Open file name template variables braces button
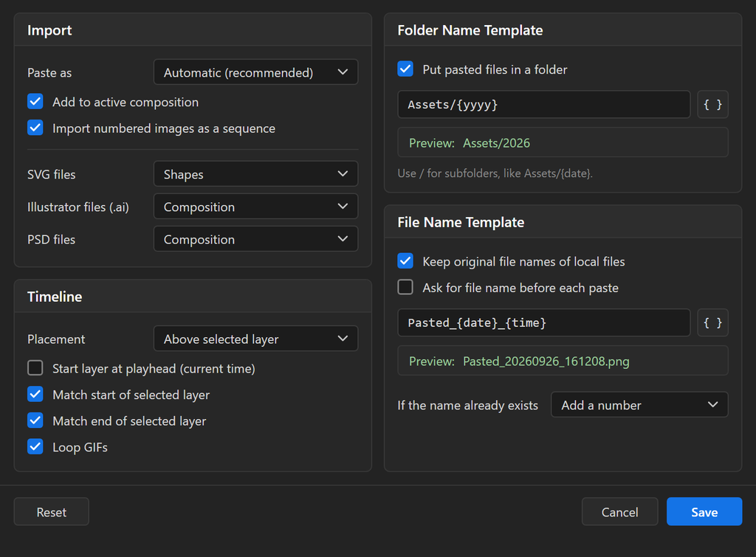 pyautogui.click(x=712, y=323)
